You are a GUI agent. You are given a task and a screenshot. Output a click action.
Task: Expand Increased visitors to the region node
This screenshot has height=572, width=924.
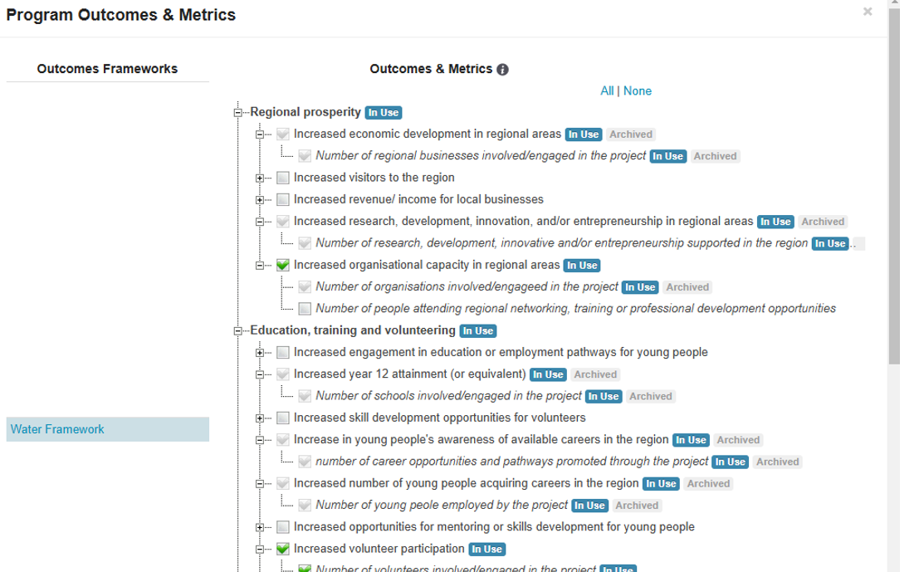coord(260,178)
